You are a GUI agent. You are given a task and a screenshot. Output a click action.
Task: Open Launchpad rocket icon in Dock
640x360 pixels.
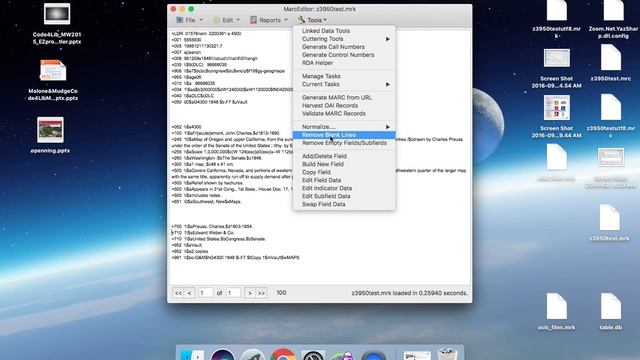252,355
